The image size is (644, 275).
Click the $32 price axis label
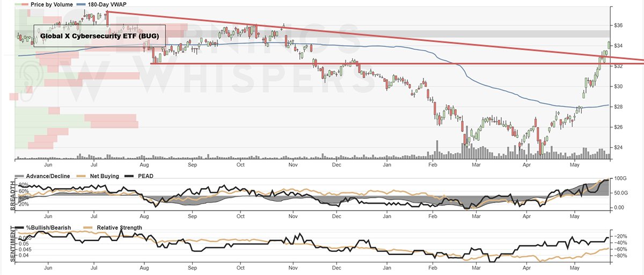[x=618, y=66]
